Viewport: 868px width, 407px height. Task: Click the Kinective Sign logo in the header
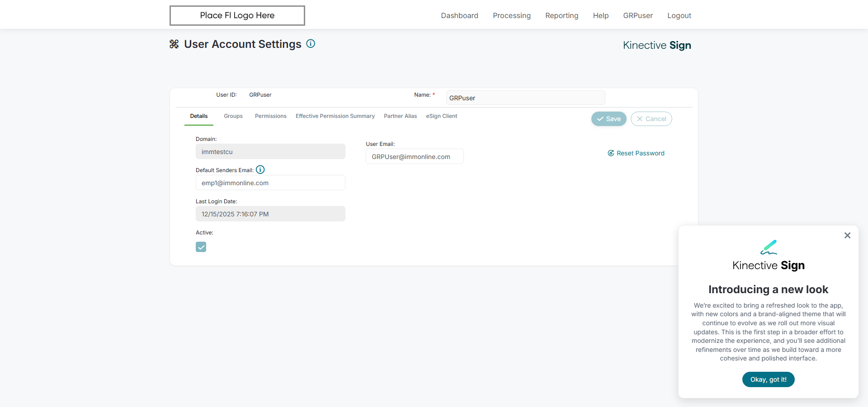coord(657,45)
